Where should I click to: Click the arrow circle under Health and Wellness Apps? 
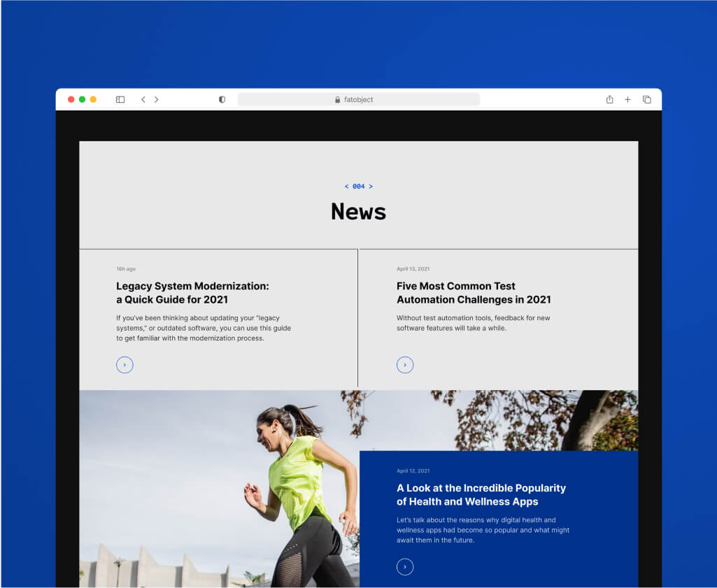[x=405, y=567]
